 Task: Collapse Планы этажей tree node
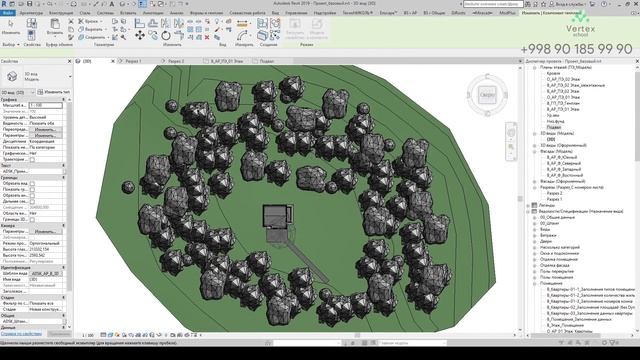(x=535, y=67)
